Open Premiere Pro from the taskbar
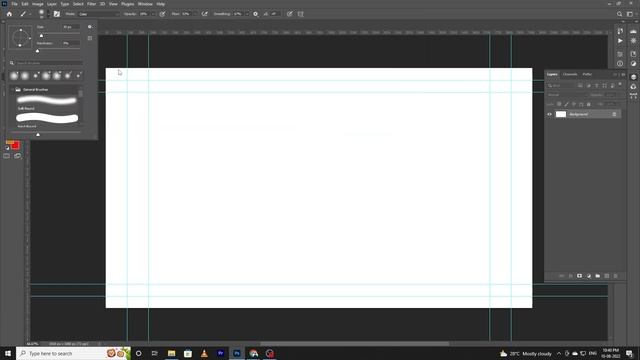Image resolution: width=640 pixels, height=360 pixels. [x=220, y=353]
